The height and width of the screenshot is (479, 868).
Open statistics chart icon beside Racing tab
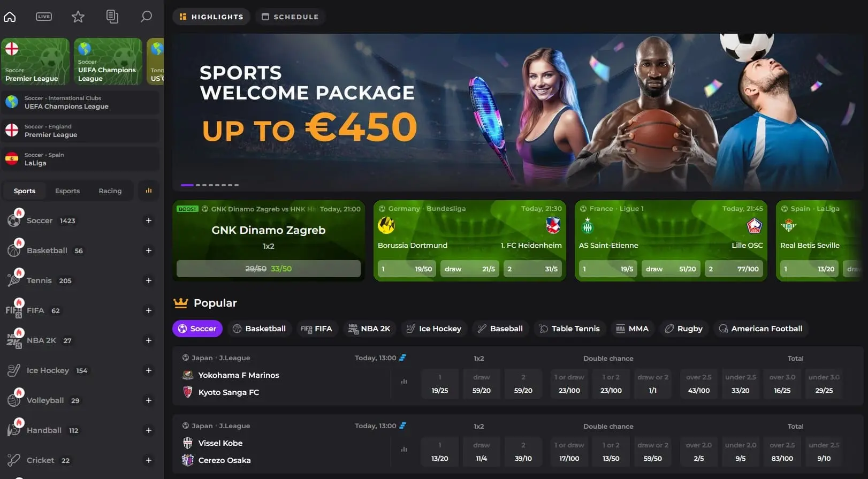click(x=149, y=191)
